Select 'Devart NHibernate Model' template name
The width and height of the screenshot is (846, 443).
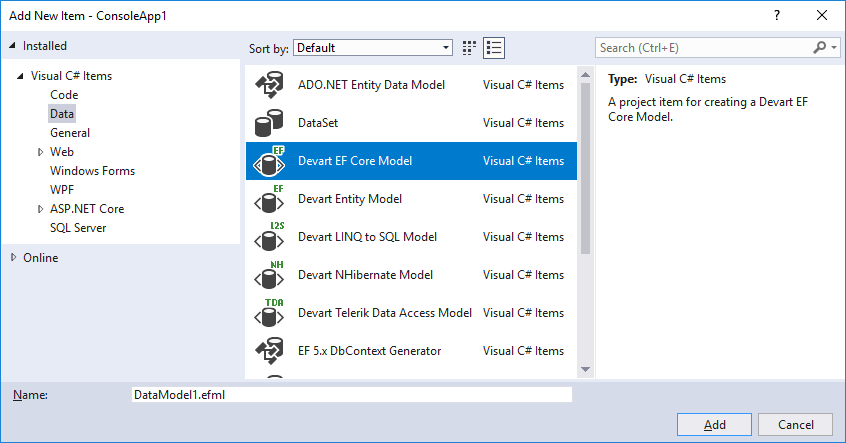point(365,275)
